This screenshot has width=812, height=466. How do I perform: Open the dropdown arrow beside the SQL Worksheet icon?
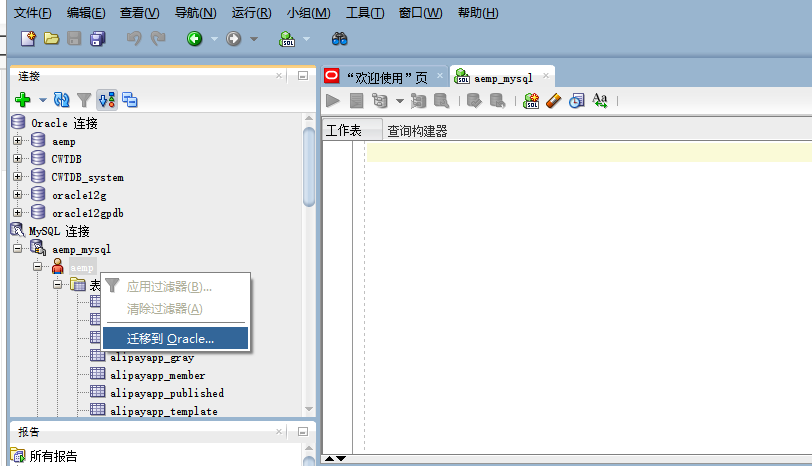(306, 39)
